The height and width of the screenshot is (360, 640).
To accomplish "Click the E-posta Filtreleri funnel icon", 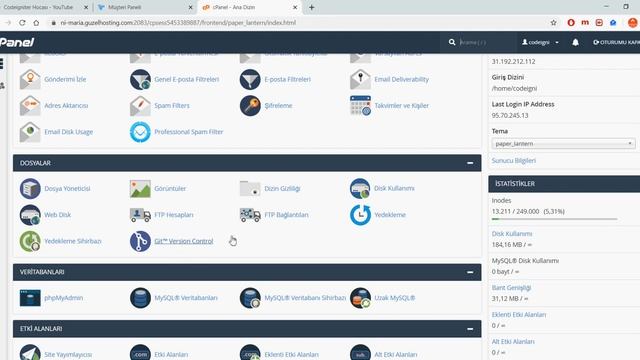I will point(250,79).
